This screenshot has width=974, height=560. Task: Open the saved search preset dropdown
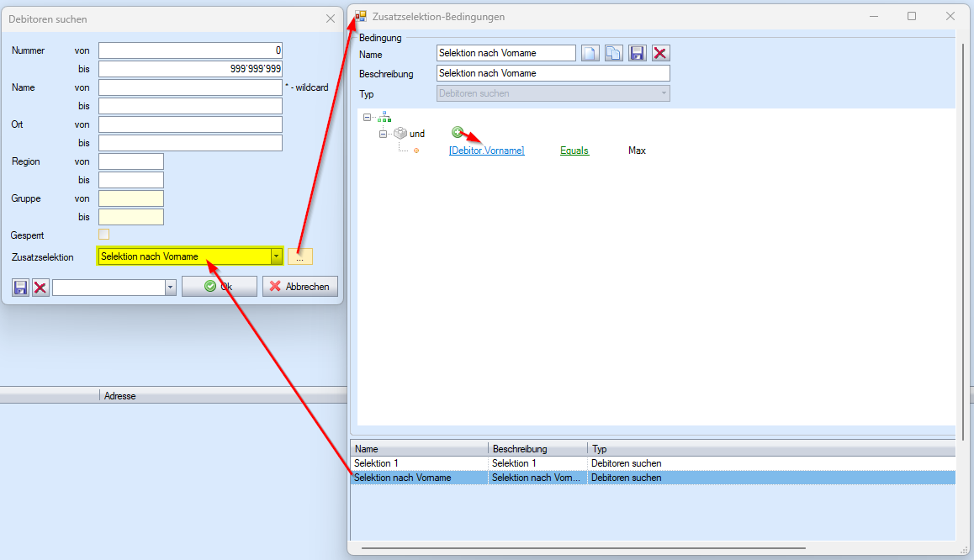click(170, 287)
